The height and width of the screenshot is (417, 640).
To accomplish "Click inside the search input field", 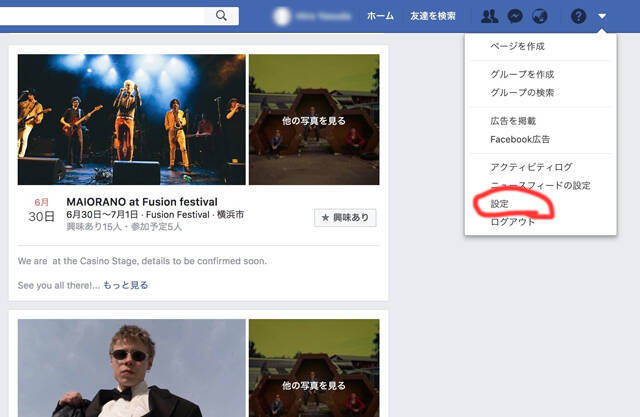I will [102, 16].
